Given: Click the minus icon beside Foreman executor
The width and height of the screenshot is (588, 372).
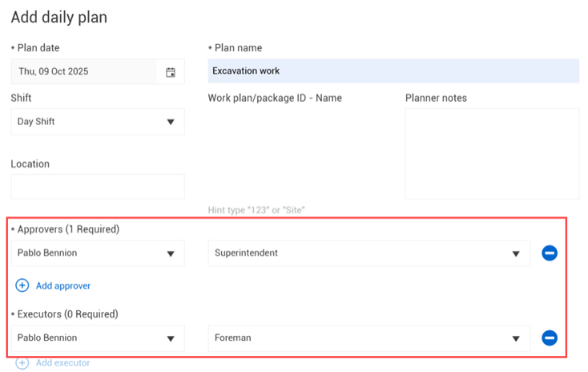Looking at the screenshot, I should coord(550,338).
